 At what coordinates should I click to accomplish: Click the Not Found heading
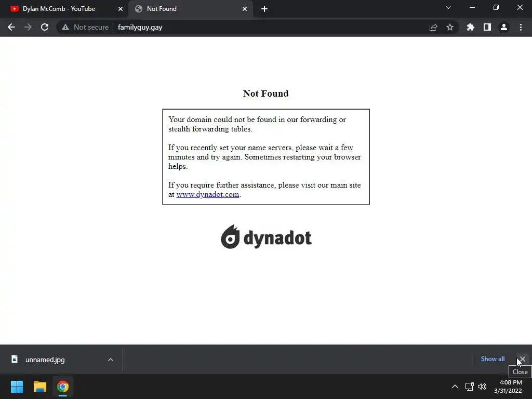265,94
